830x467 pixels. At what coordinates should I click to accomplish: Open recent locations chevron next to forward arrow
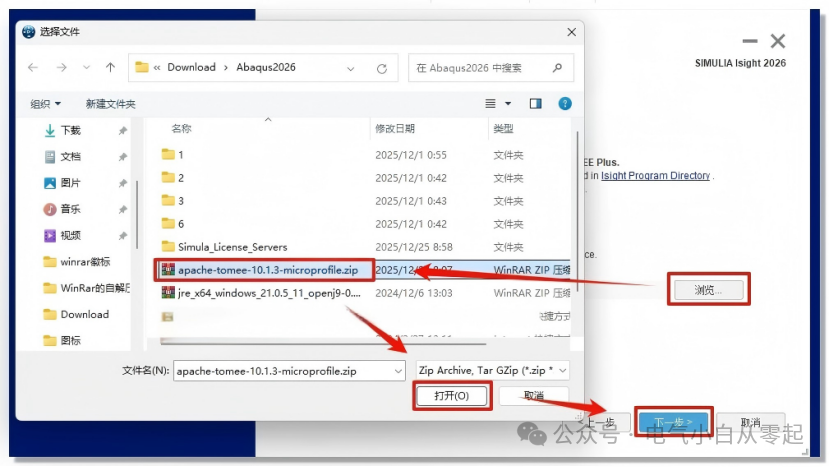[86, 68]
